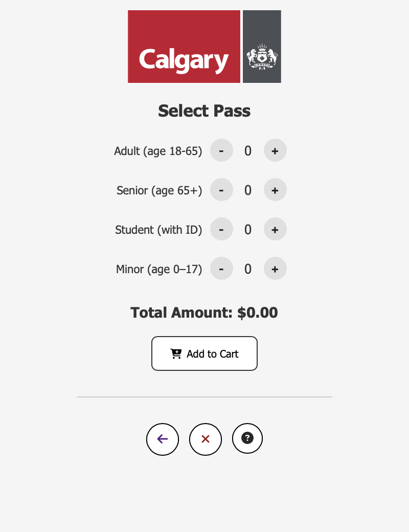The image size is (409, 532).
Task: Increment the Minor (age 0–17) pass count
Action: coord(275,269)
